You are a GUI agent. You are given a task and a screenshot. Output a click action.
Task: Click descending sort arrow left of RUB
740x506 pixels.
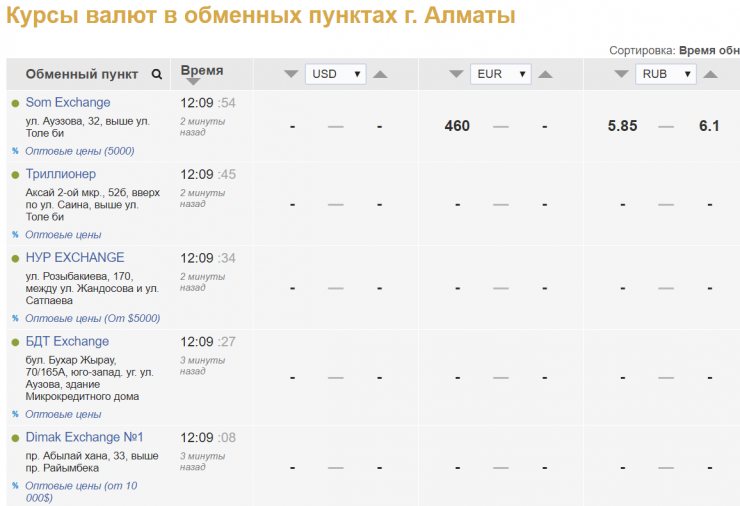click(x=621, y=74)
